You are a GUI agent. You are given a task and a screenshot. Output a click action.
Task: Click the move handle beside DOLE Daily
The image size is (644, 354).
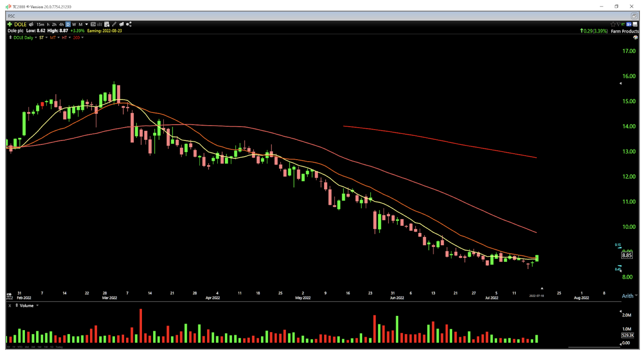10,38
